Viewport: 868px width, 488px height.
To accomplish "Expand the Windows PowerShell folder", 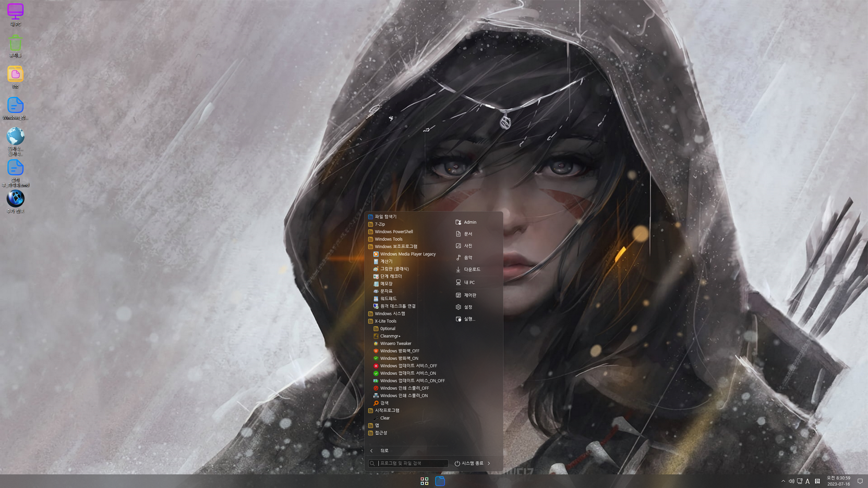I will pyautogui.click(x=390, y=231).
